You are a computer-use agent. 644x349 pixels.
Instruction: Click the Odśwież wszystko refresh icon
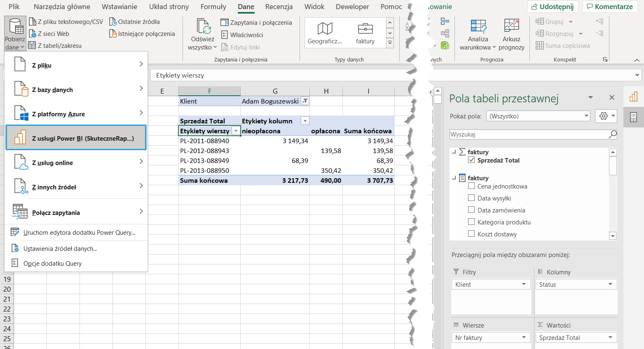pyautogui.click(x=203, y=27)
